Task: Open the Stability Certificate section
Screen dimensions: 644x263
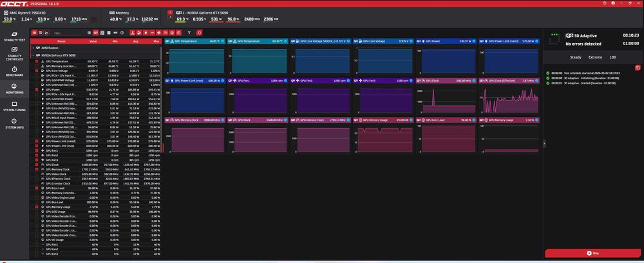Action: [14, 53]
